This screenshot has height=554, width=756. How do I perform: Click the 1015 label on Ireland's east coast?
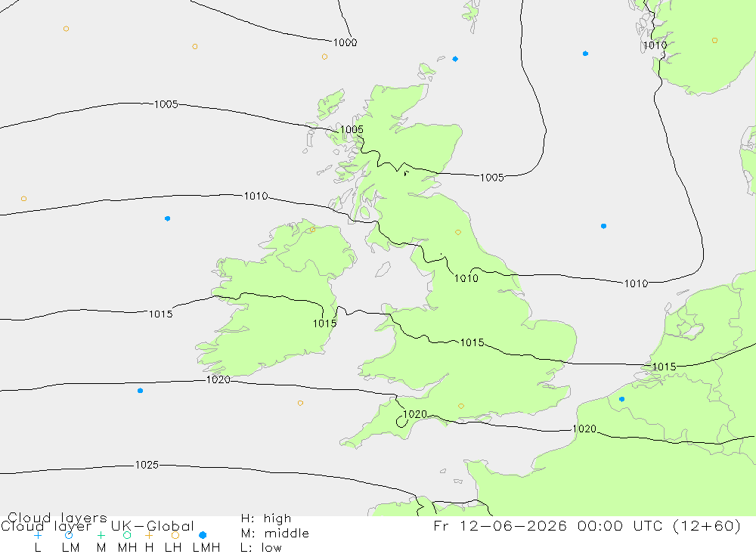(324, 323)
